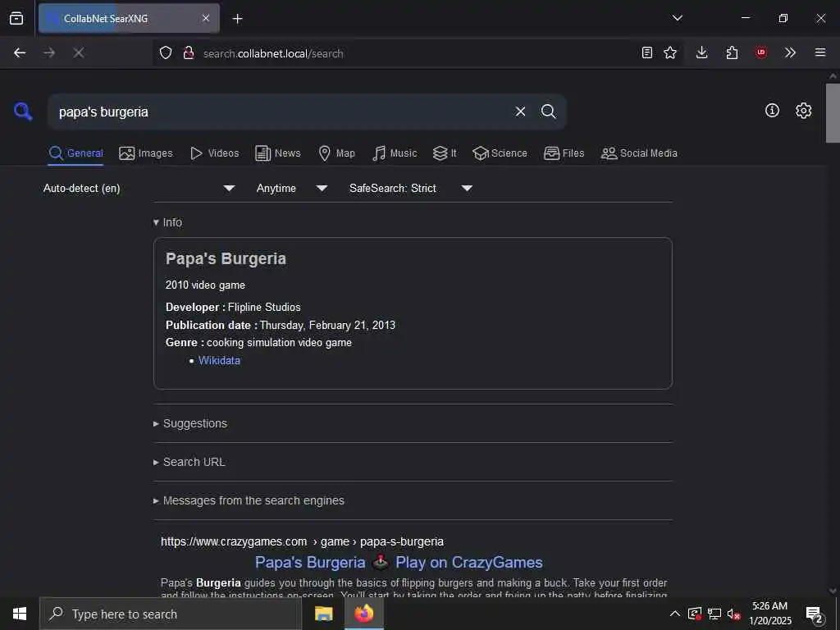Open the Anytime time range dropdown
Image resolution: width=840 pixels, height=630 pixels.
click(x=291, y=188)
